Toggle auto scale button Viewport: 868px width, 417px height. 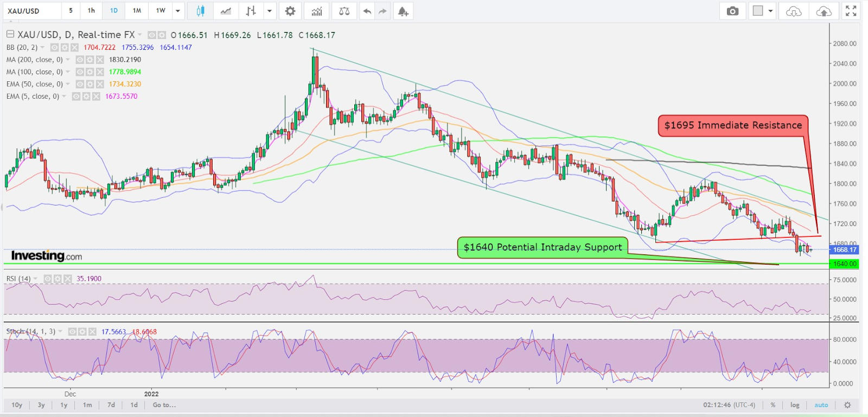(821, 405)
